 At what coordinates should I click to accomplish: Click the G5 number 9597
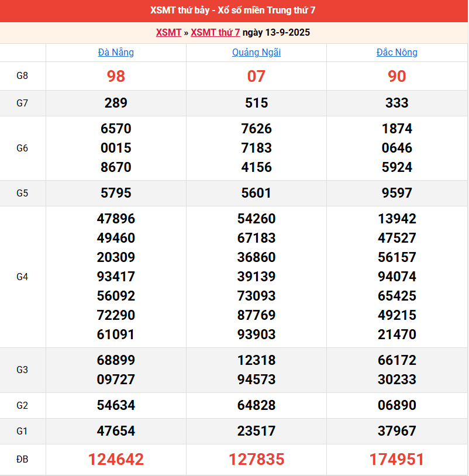pos(396,193)
